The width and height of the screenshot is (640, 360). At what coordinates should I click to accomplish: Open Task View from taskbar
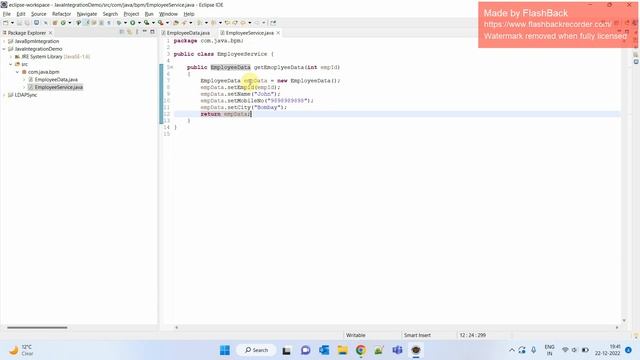[287, 350]
